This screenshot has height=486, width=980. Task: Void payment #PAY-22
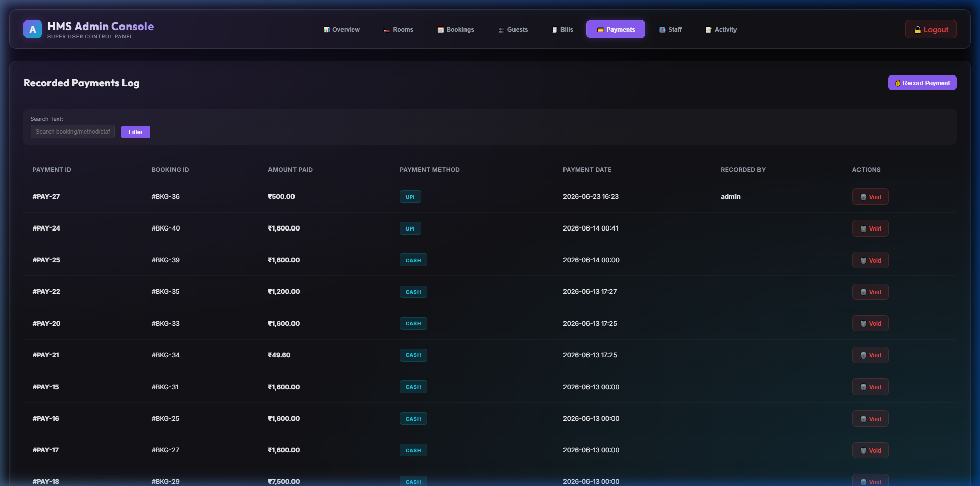pos(870,292)
